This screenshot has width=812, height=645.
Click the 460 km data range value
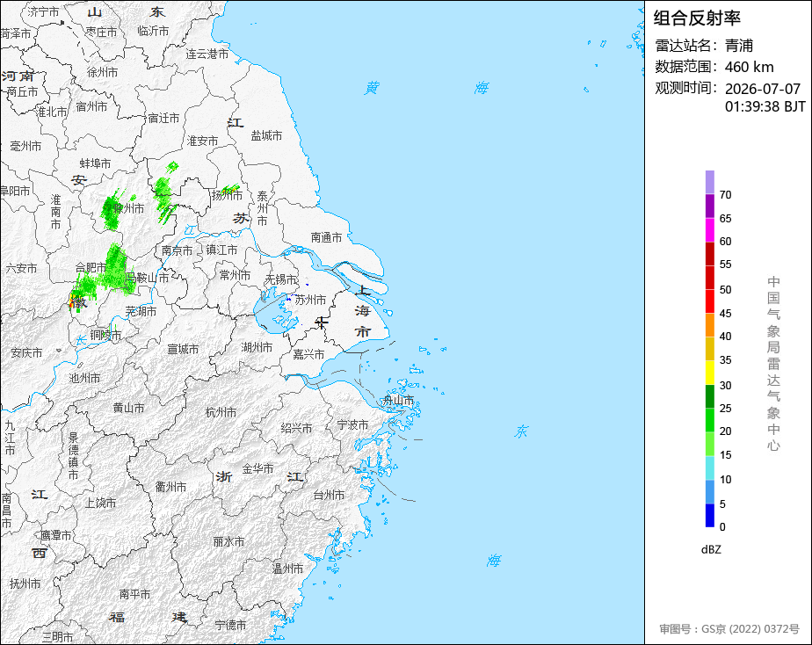750,67
